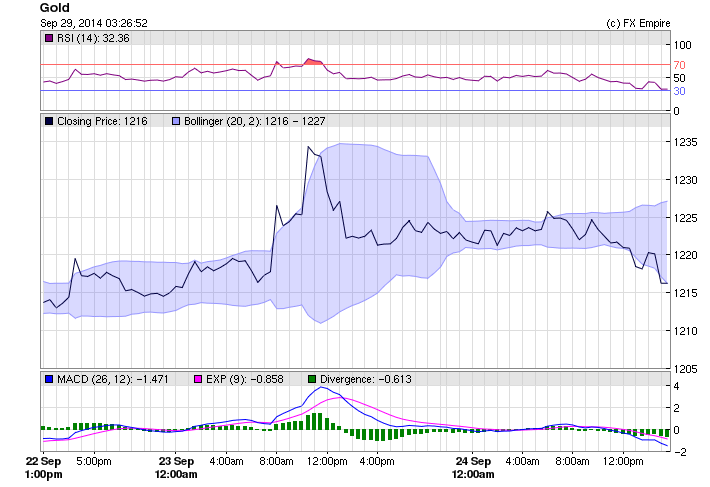Click the 1215 price axis label

(x=685, y=293)
